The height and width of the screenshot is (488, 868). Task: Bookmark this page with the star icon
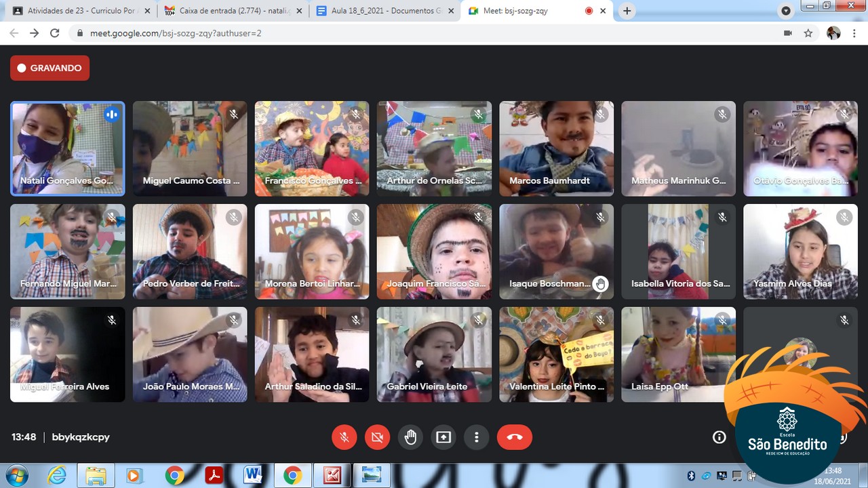[808, 33]
